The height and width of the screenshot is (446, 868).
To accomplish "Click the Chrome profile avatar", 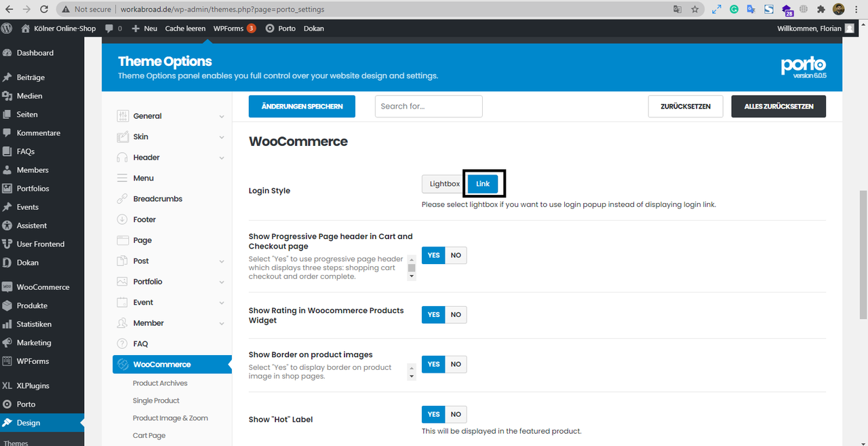I will pyautogui.click(x=839, y=10).
